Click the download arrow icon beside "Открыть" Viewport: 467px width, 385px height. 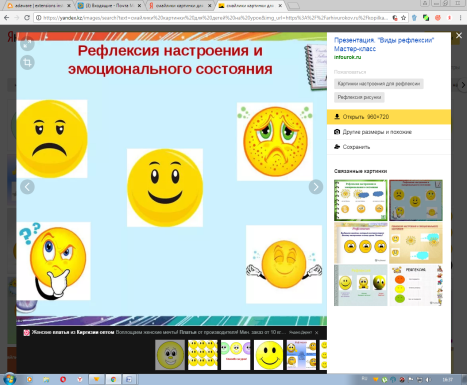tap(337, 116)
